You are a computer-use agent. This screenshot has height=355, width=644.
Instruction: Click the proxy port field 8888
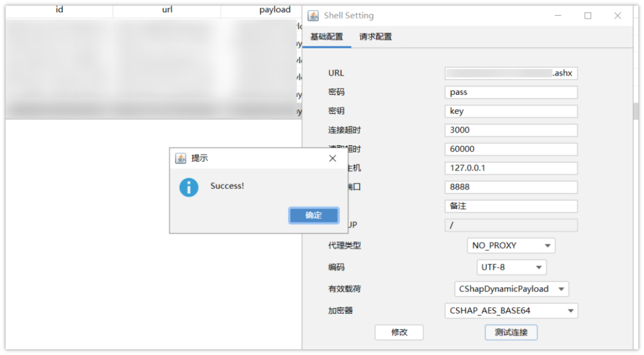coord(511,187)
